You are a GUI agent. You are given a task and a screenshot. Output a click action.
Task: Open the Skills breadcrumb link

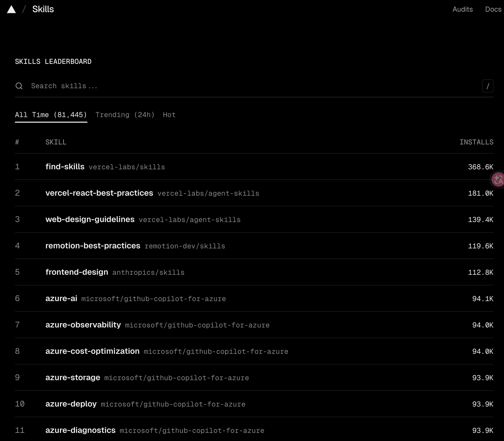[x=43, y=9]
